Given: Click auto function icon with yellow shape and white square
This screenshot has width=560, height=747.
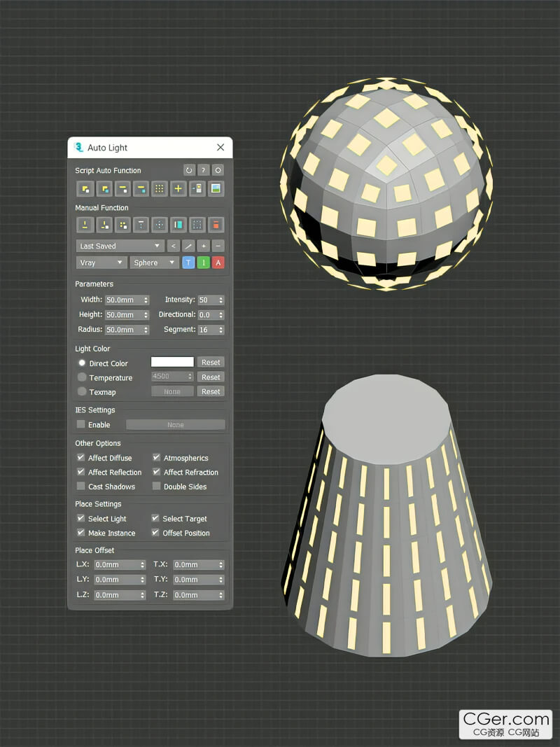Looking at the screenshot, I should pos(85,188).
